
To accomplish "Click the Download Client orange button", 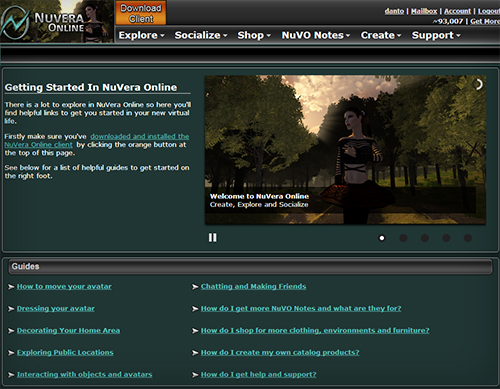I will coord(141,13).
